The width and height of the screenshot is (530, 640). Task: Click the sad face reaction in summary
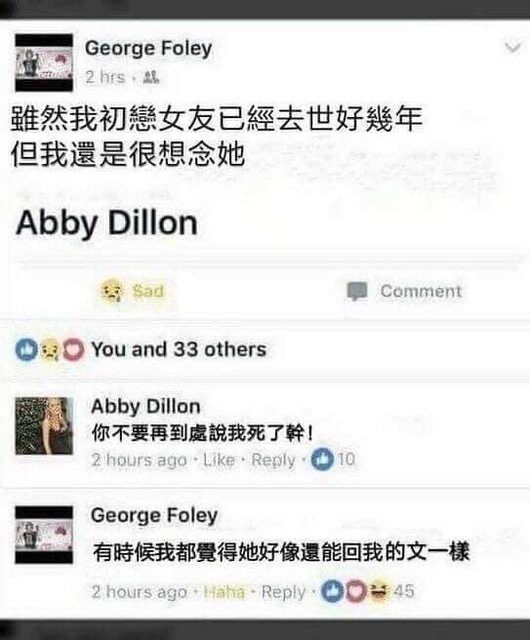click(x=50, y=350)
